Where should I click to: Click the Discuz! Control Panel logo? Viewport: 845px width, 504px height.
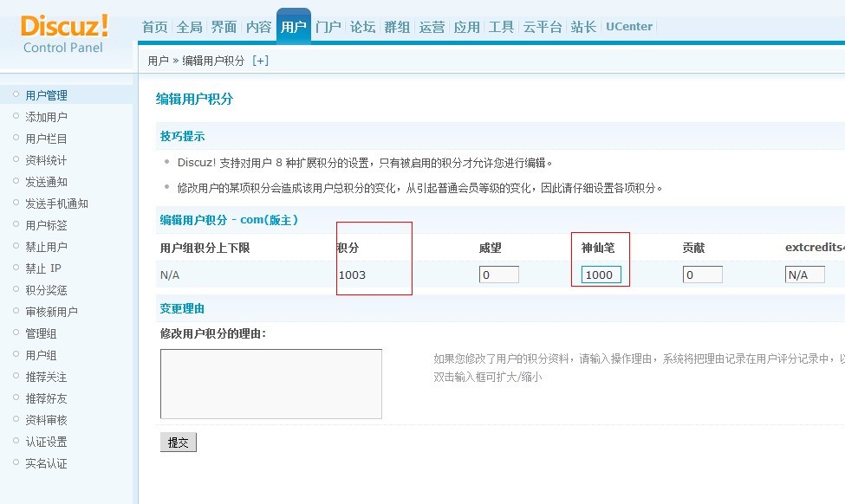[x=65, y=34]
